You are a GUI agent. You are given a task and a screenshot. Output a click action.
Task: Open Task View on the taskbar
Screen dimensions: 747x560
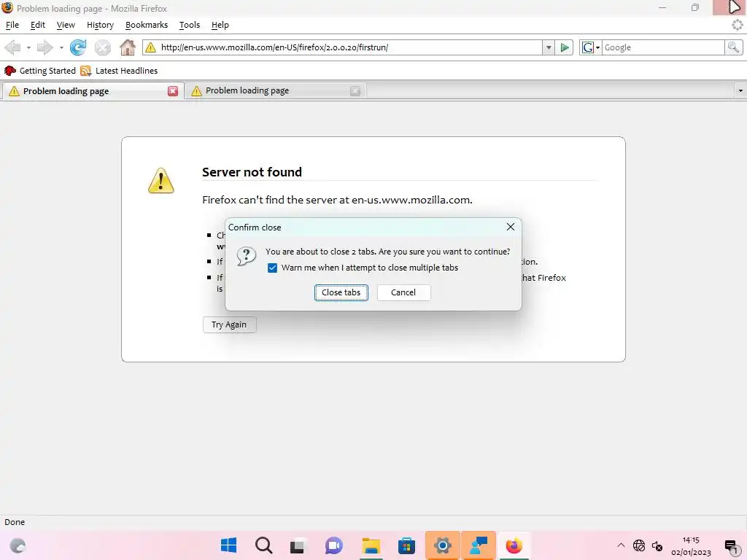point(298,545)
